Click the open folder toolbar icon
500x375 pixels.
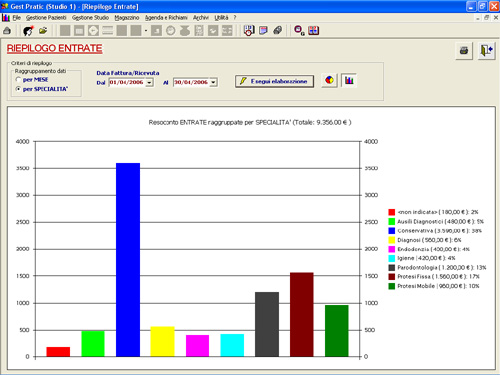point(43,31)
